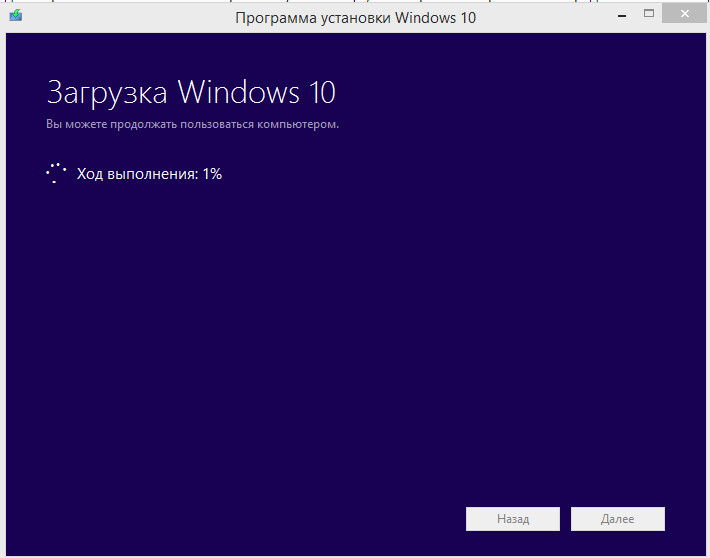Maximize the Windows 10 setup window
The height and width of the screenshot is (558, 710).
coord(649,14)
